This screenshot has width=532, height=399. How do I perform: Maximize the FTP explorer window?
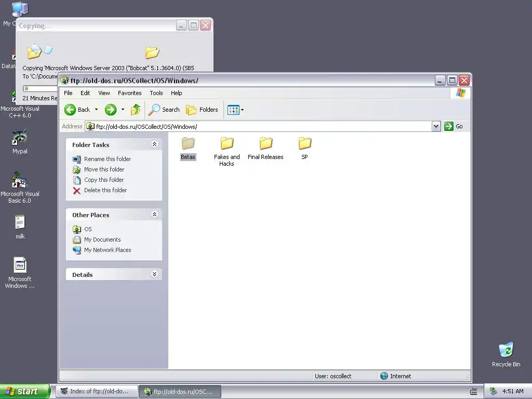coord(452,81)
